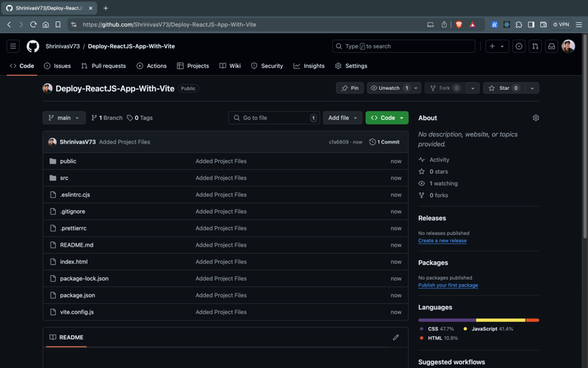Open the src folder
This screenshot has height=368, width=588.
coord(64,178)
